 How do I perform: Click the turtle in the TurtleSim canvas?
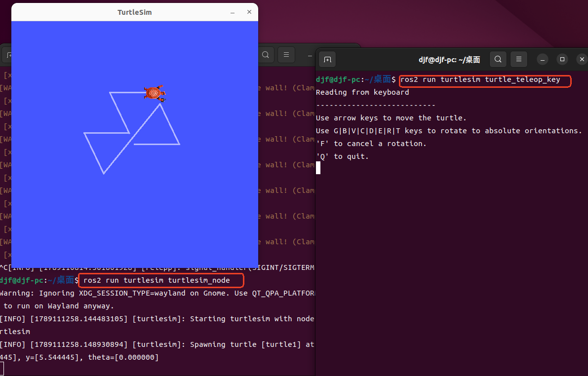pos(155,93)
